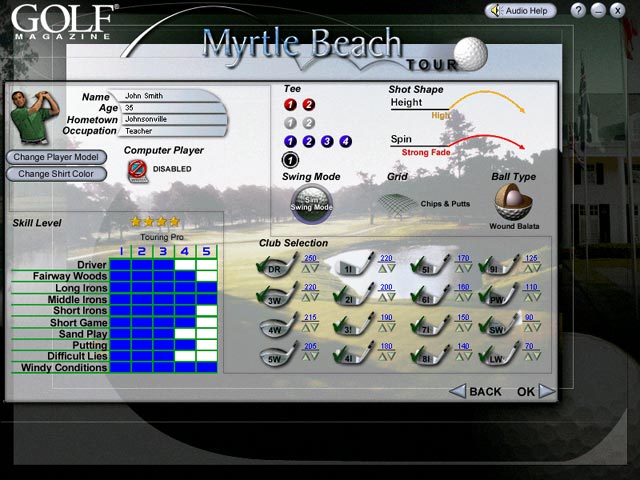Select red tee number 1
This screenshot has width=640, height=480.
(290, 105)
